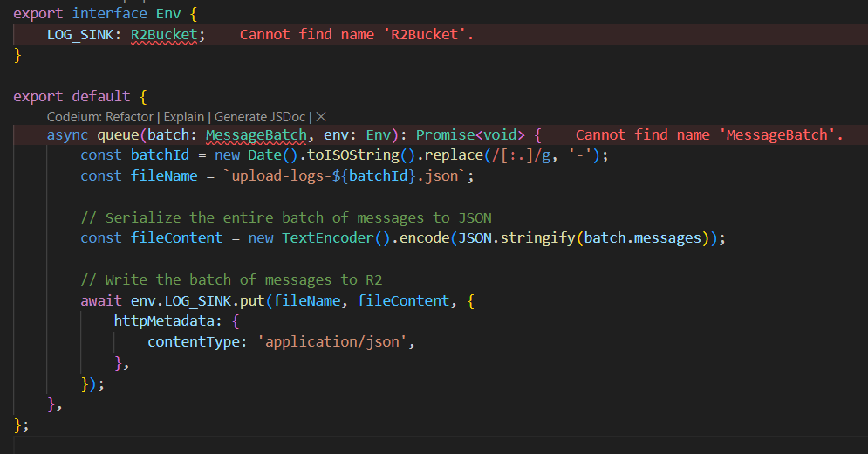Click the put method call on env.LOG_SINK
The height and width of the screenshot is (454, 868).
pyautogui.click(x=252, y=301)
